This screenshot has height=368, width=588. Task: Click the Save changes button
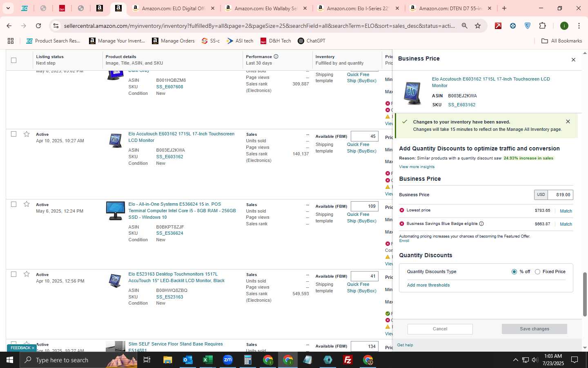(534, 329)
